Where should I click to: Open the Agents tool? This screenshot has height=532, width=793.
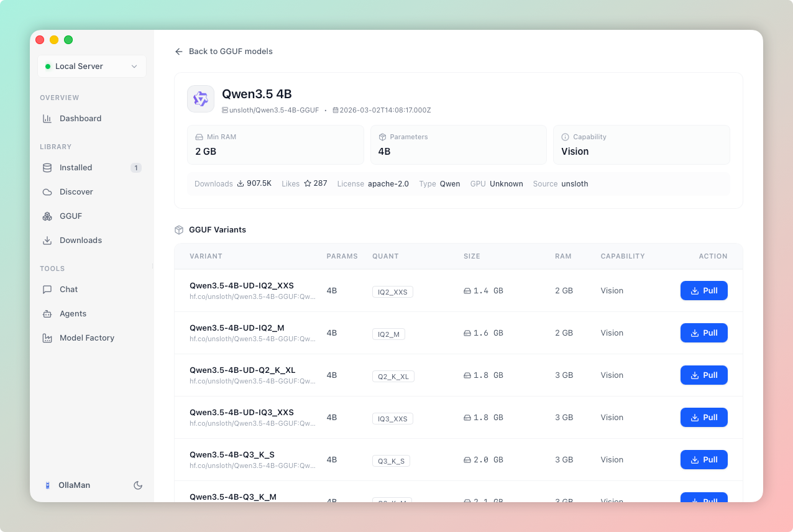92,314
